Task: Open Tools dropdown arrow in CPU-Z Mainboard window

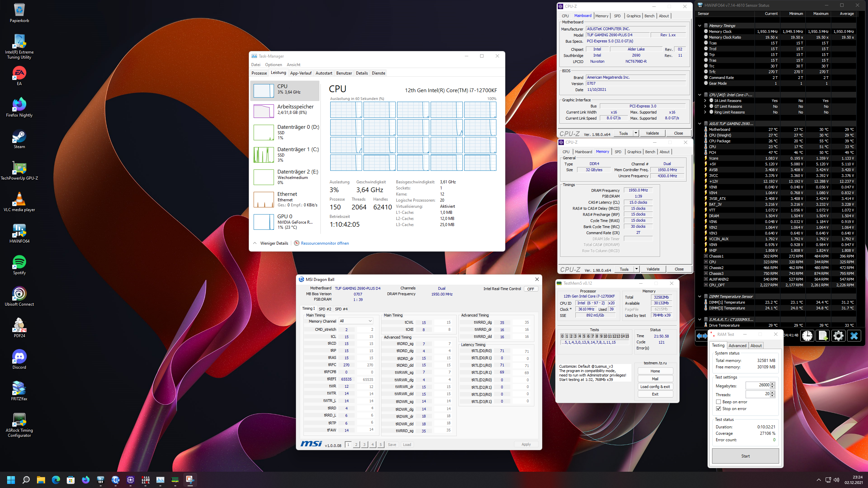Action: point(636,133)
